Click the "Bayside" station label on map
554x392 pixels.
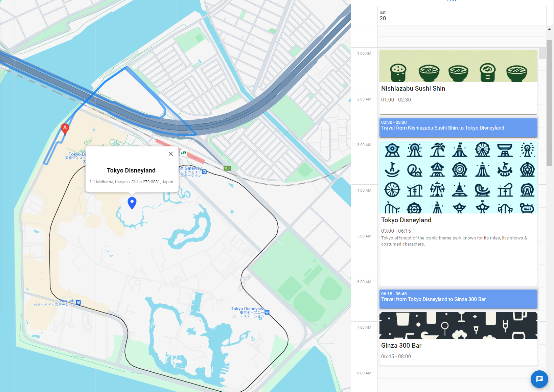click(68, 301)
